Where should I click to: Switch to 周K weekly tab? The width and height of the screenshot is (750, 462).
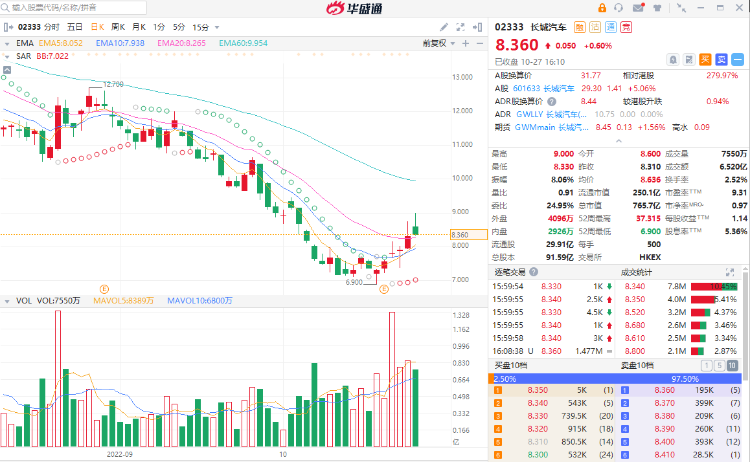click(x=118, y=27)
